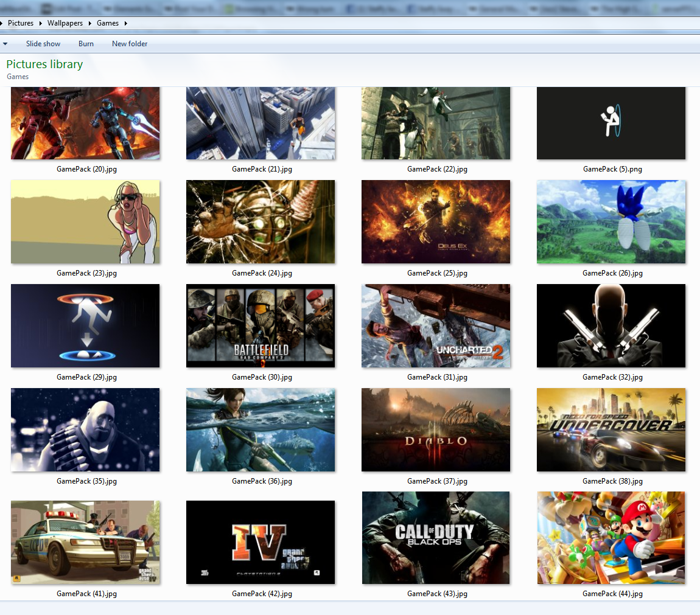This screenshot has width=700, height=615.
Task: Select GamePack (31).jpg Uncharted 2 thumbnail
Action: click(436, 326)
